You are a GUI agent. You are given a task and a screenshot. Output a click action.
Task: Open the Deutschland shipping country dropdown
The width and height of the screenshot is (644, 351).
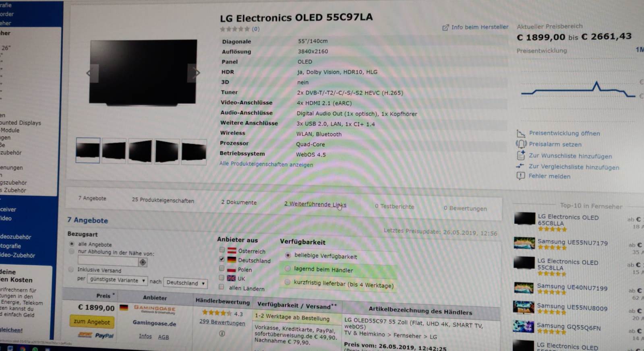(186, 283)
